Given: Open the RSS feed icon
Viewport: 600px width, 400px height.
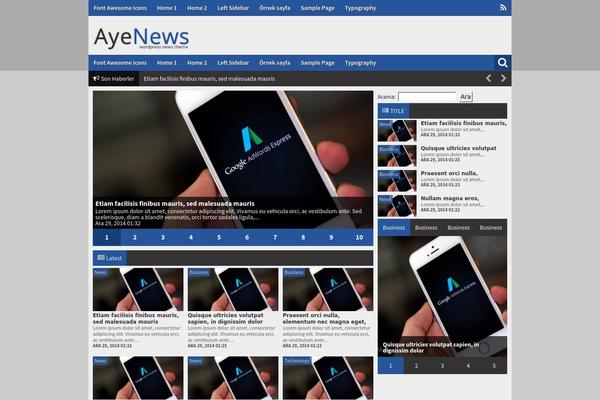Looking at the screenshot, I should [x=503, y=7].
